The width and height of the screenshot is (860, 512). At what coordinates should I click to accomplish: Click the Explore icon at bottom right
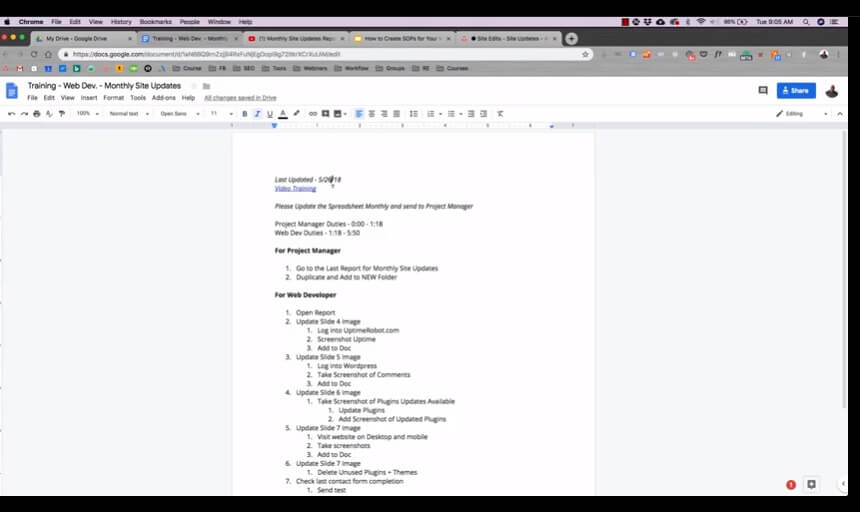pyautogui.click(x=811, y=484)
